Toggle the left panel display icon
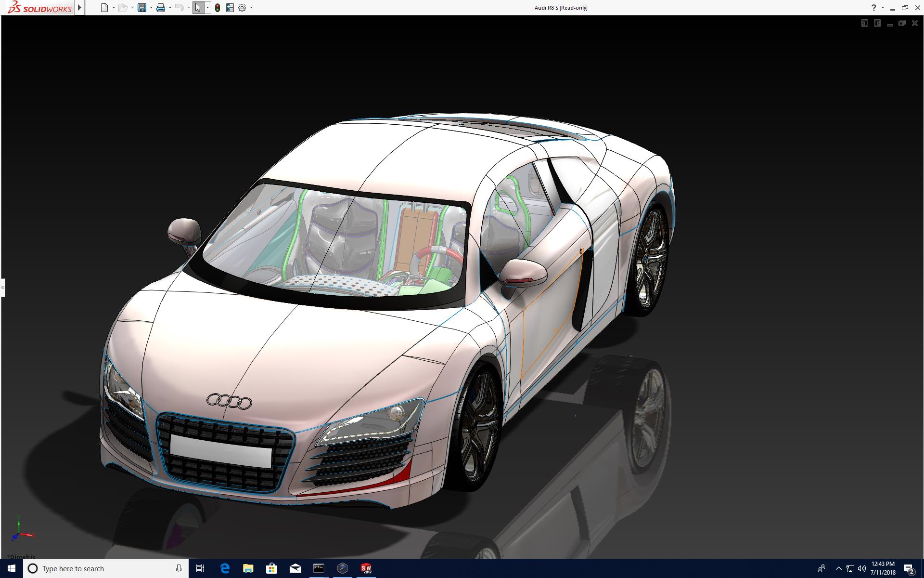The image size is (924, 578). click(x=864, y=23)
